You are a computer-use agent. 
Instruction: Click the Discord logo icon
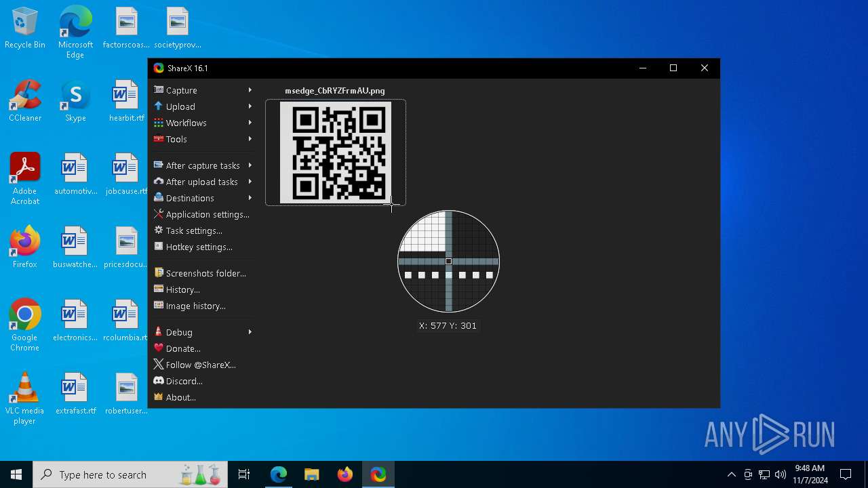point(159,381)
